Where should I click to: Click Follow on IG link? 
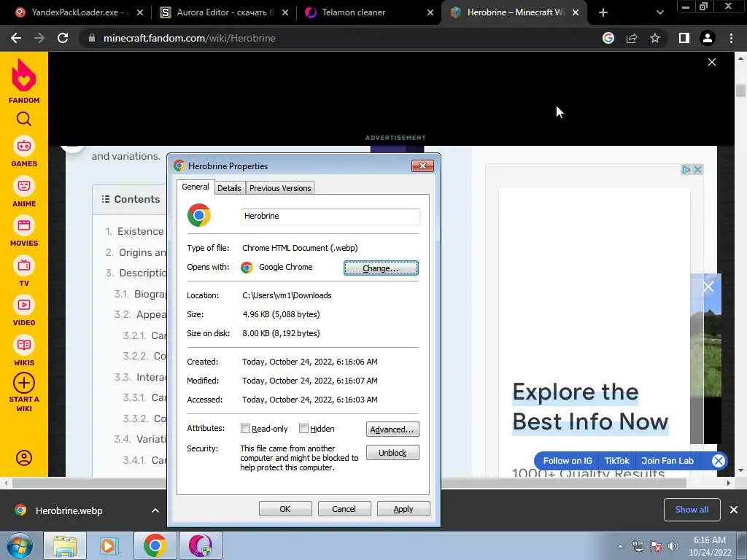pyautogui.click(x=568, y=461)
